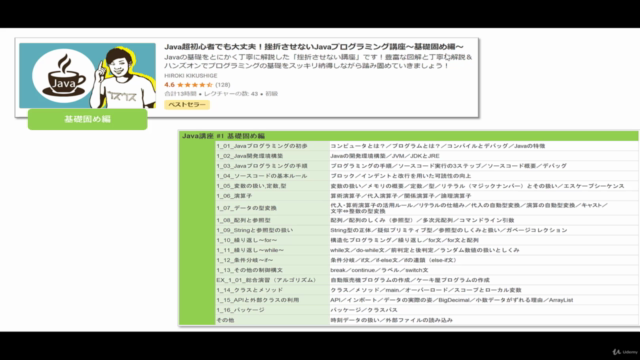640x360 pixels.
Task: Select row 1_02_Java開発環境構築
Action: pos(272,156)
